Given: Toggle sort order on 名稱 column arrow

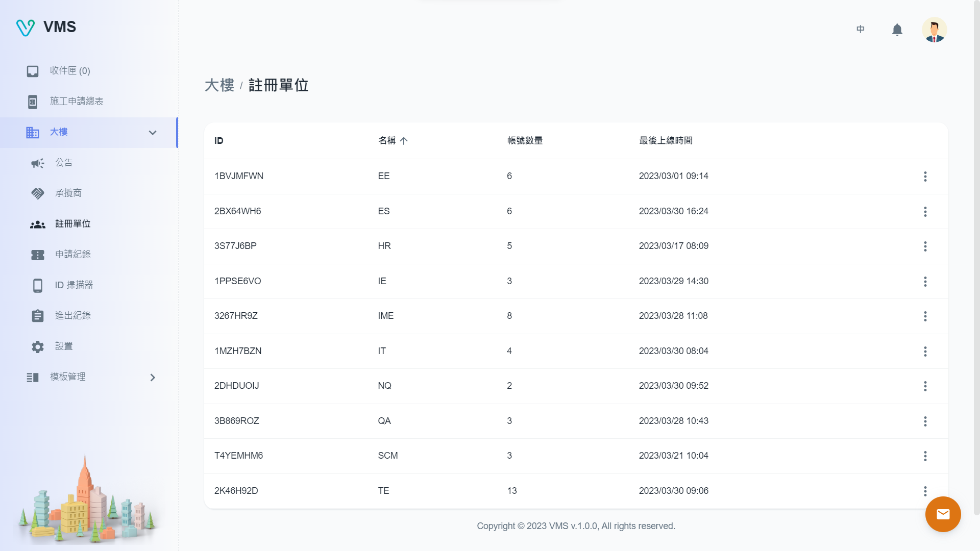Looking at the screenshot, I should coord(404,141).
